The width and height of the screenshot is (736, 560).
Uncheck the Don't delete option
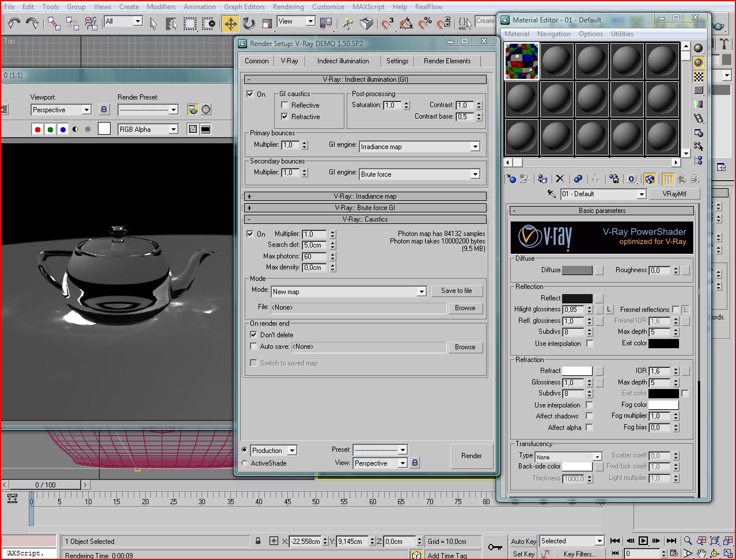tap(253, 334)
